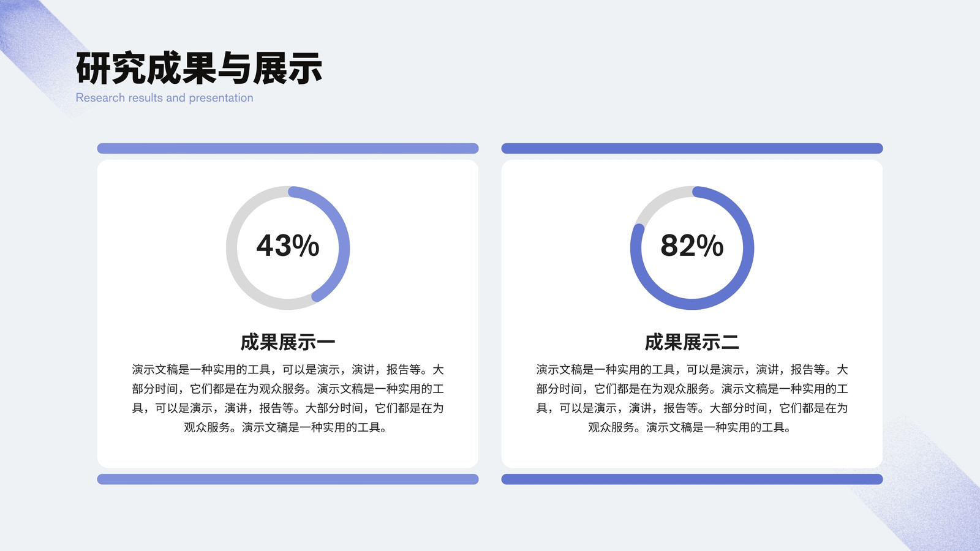The image size is (980, 551).
Task: Select the bottom bar under left card
Action: tap(288, 479)
